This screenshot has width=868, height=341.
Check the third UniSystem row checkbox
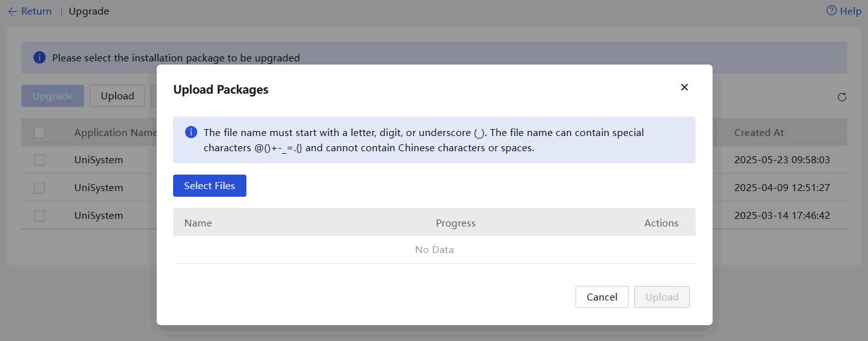pos(39,216)
